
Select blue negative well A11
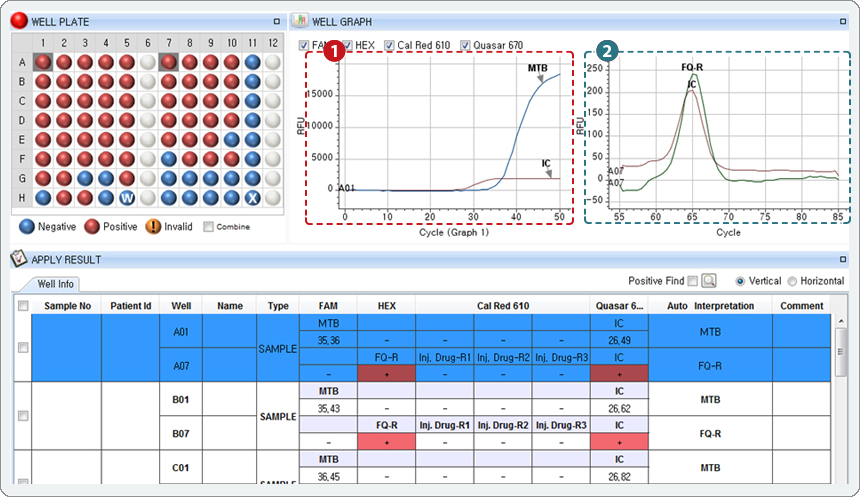point(253,62)
